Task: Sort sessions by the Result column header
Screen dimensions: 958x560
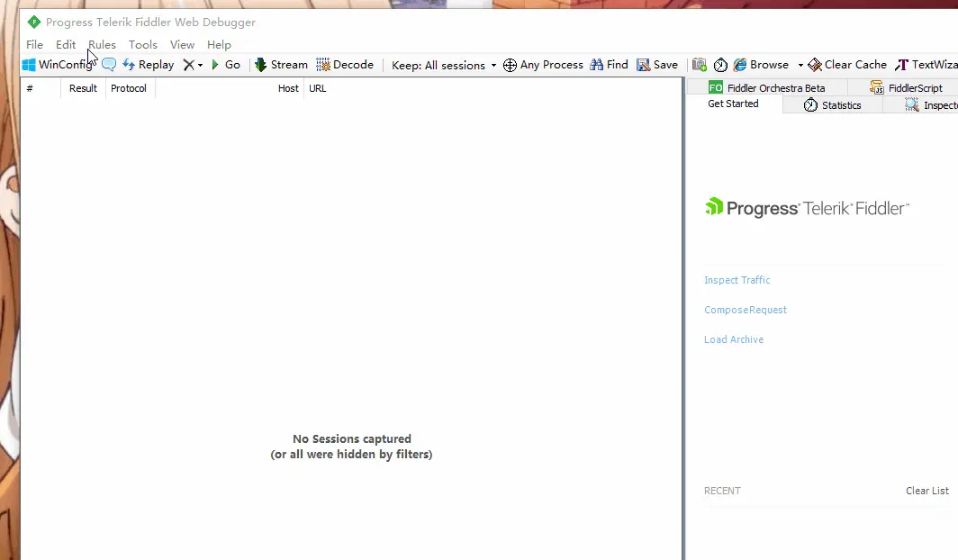Action: point(83,88)
